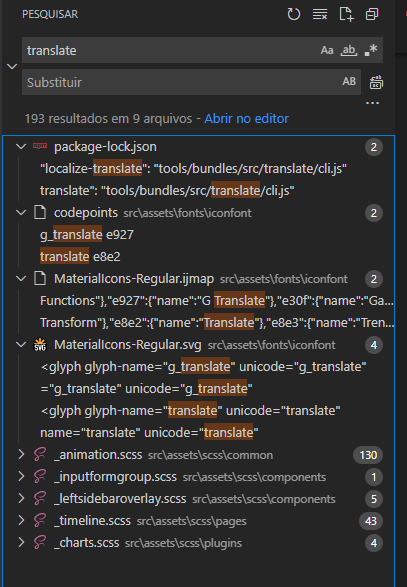407x587 pixels.
Task: Toggle Match Case option
Action: coord(326,50)
